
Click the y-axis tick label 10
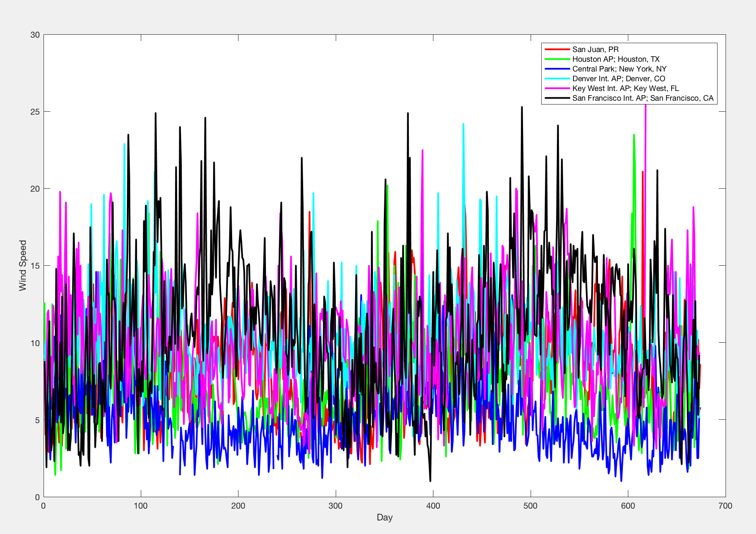(x=35, y=343)
